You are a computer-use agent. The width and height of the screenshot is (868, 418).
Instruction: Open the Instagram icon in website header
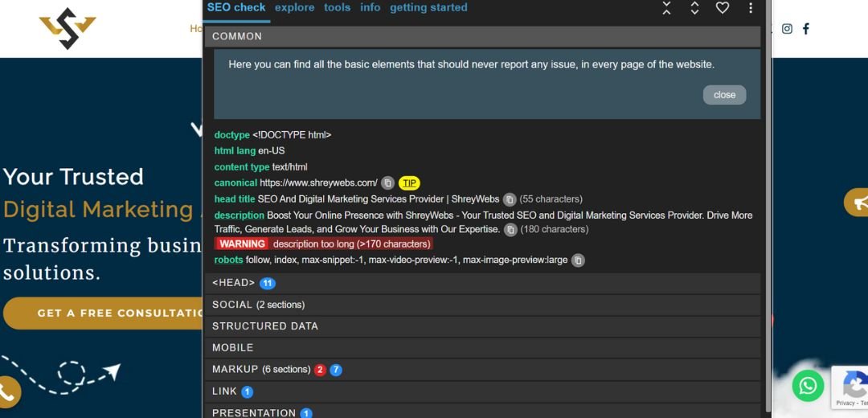787,29
